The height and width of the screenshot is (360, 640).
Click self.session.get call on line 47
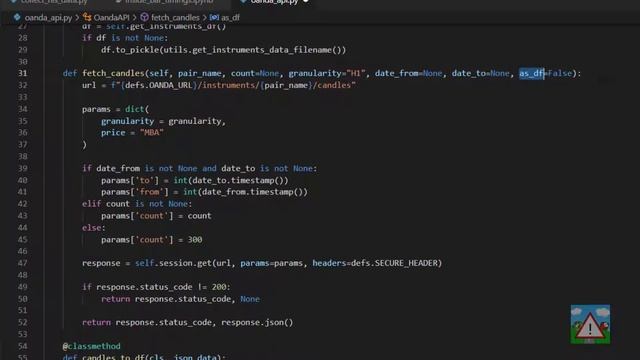(x=173, y=263)
